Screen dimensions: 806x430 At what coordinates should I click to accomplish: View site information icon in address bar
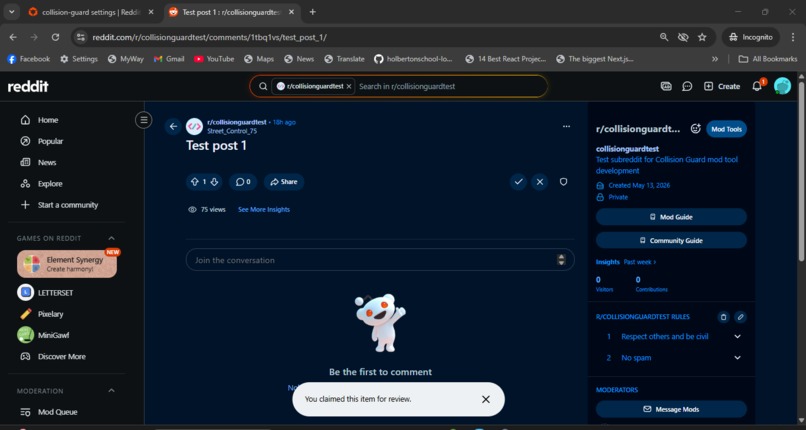[x=80, y=38]
